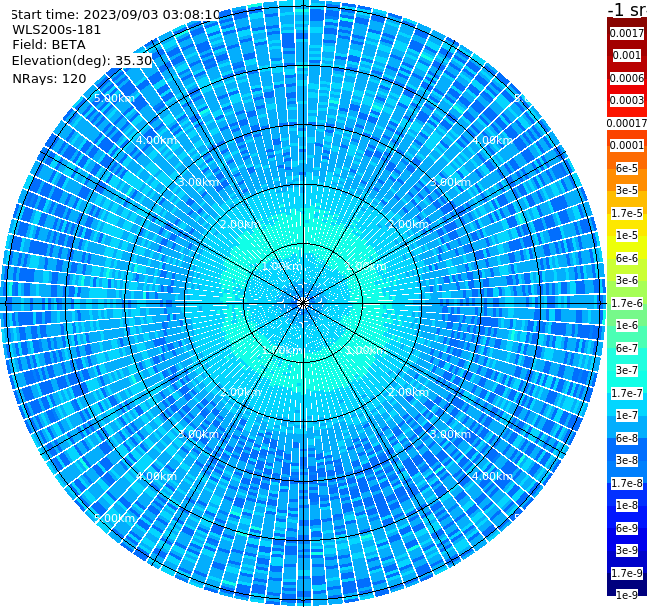The image size is (647, 607).
Task: Click the 1e-5 colorbar label
Action: [x=627, y=235]
